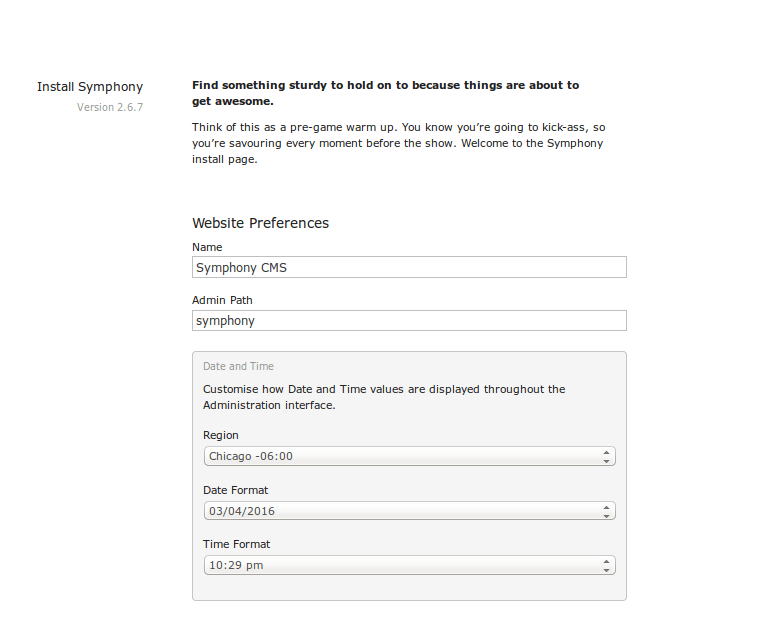Image resolution: width=761 pixels, height=625 pixels.
Task: Click the up-down arrows on Date Format select
Action: tap(607, 511)
